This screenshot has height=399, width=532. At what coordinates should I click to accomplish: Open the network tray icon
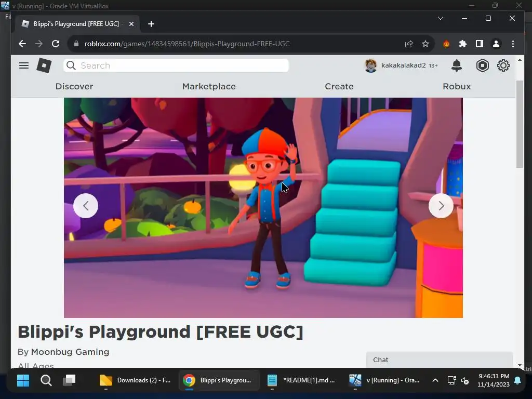point(451,380)
